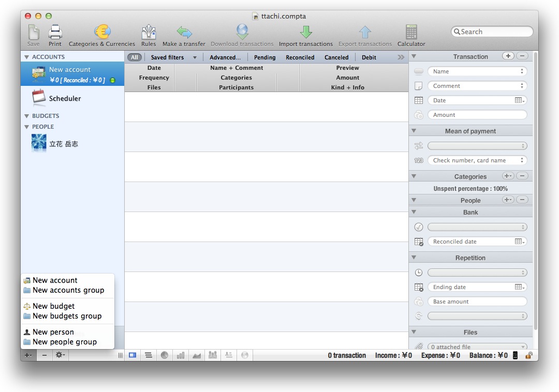Choose New budget from the popup menu
The width and height of the screenshot is (559, 392).
[x=53, y=306]
